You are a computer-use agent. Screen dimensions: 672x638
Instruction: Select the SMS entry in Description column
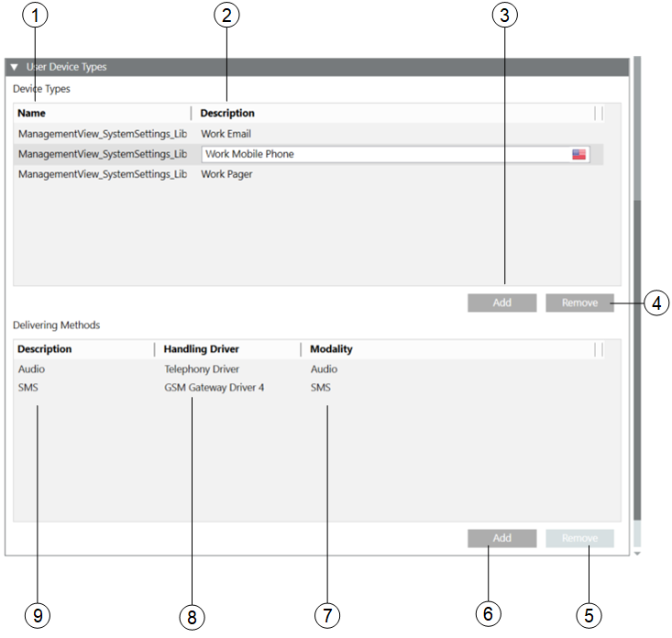click(x=28, y=388)
